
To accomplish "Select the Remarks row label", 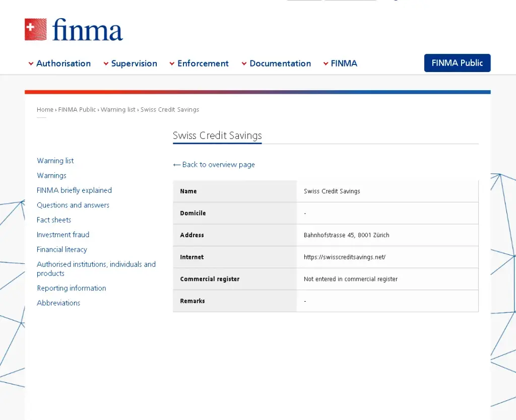I will pos(192,301).
